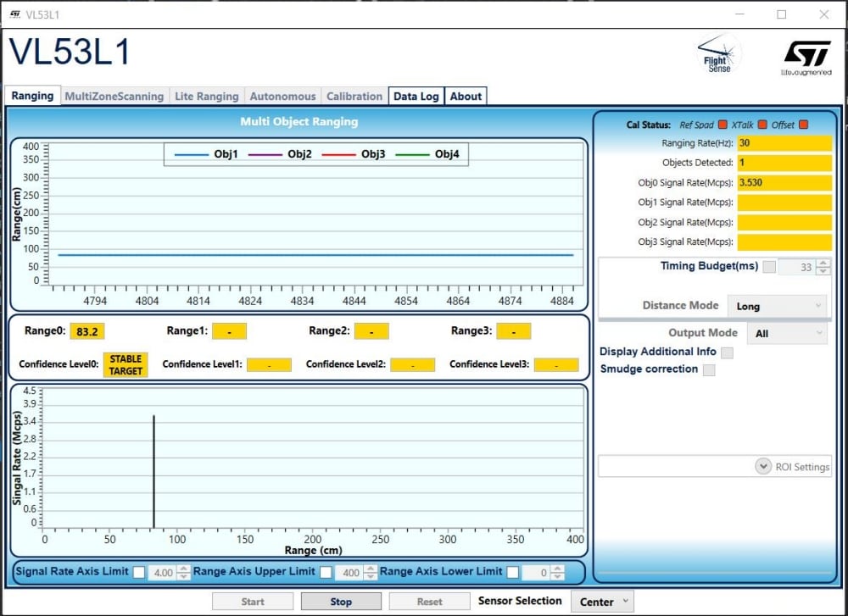Click the FlightSense logo icon
This screenshot has height=616, width=848.
coord(718,55)
